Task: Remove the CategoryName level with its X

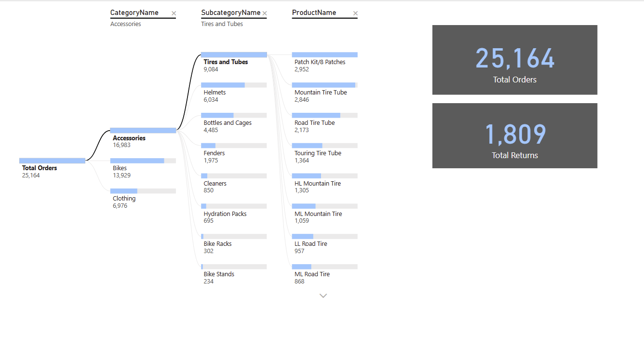Action: click(x=174, y=13)
